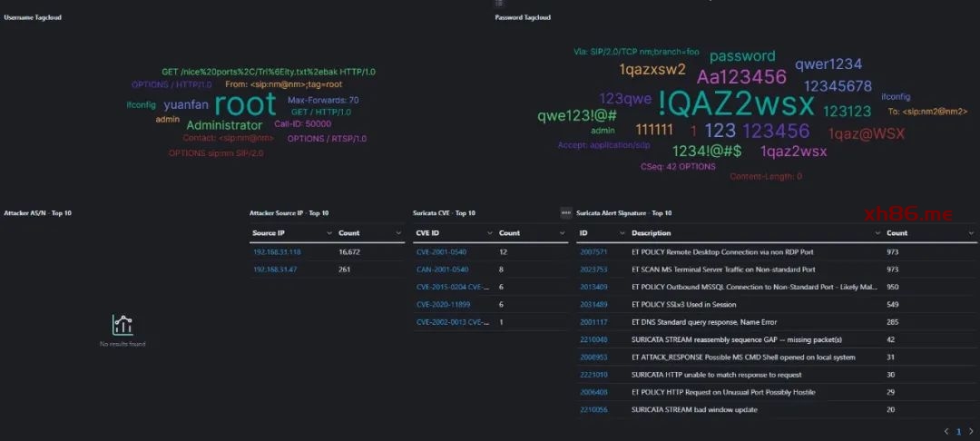
Task: Open the panel options ellipsis beside Suricata Alert Signature
Action: point(566,213)
